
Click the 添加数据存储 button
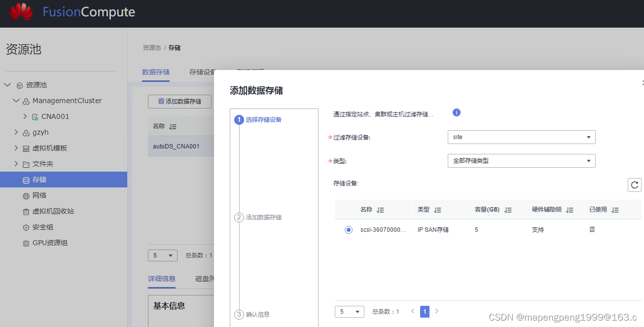[179, 102]
